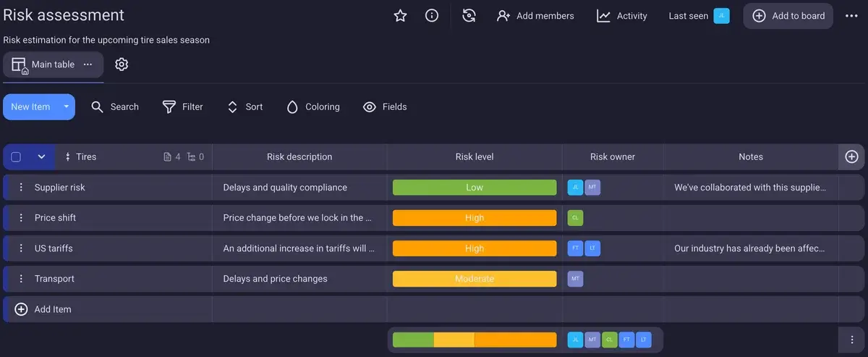Open the Sort options
This screenshot has height=357, width=868.
tap(245, 107)
